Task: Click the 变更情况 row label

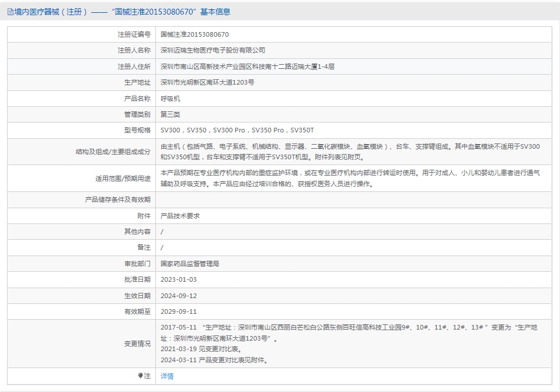Action: pos(137,344)
